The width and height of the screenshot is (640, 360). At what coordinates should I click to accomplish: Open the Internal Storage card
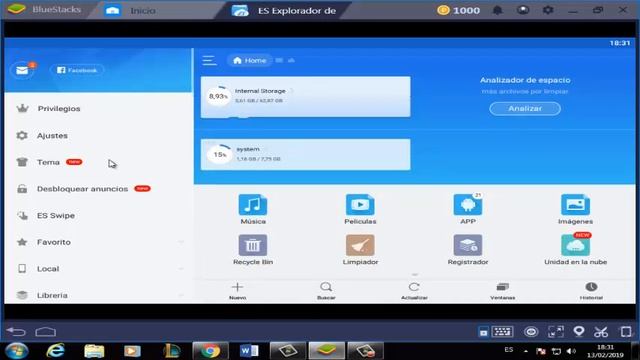pos(305,96)
